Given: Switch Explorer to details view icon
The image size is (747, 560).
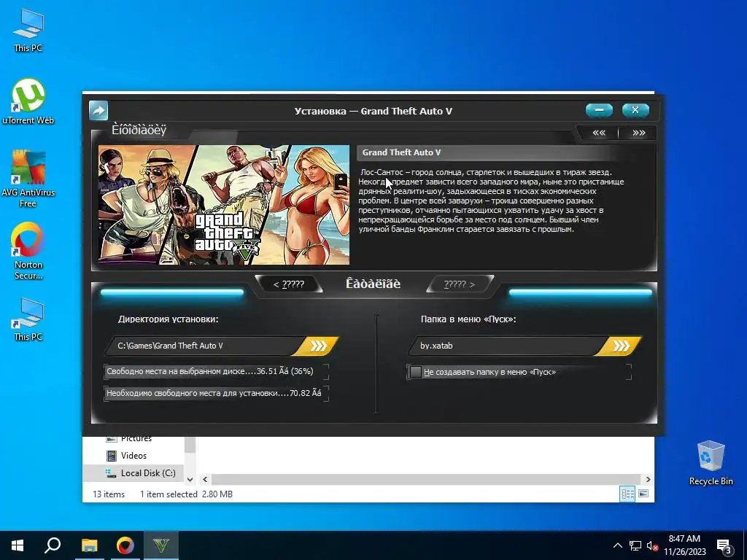Looking at the screenshot, I should pos(627,494).
